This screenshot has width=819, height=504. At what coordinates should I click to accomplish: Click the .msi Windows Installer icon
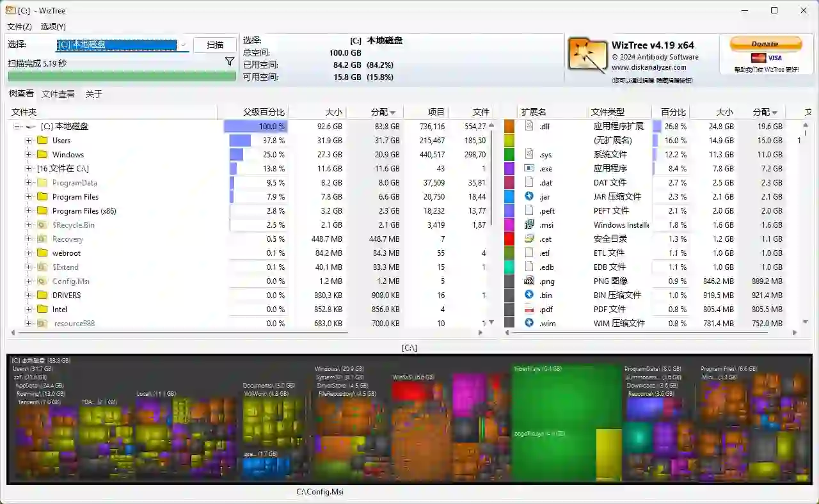pyautogui.click(x=530, y=224)
